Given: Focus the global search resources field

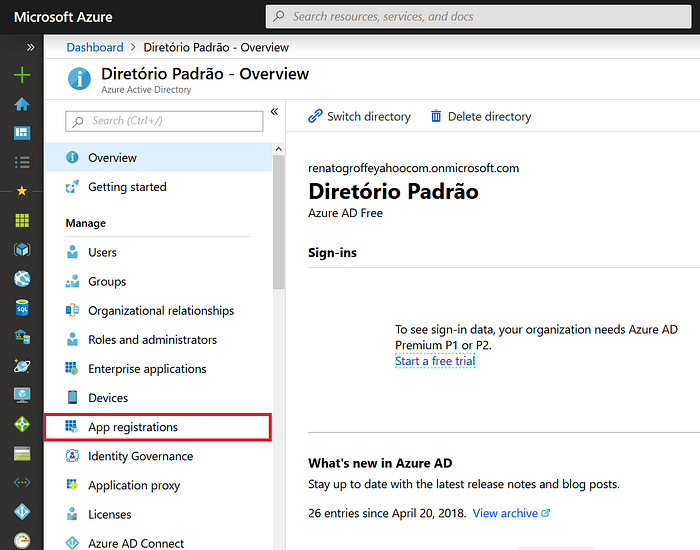Looking at the screenshot, I should 479,17.
